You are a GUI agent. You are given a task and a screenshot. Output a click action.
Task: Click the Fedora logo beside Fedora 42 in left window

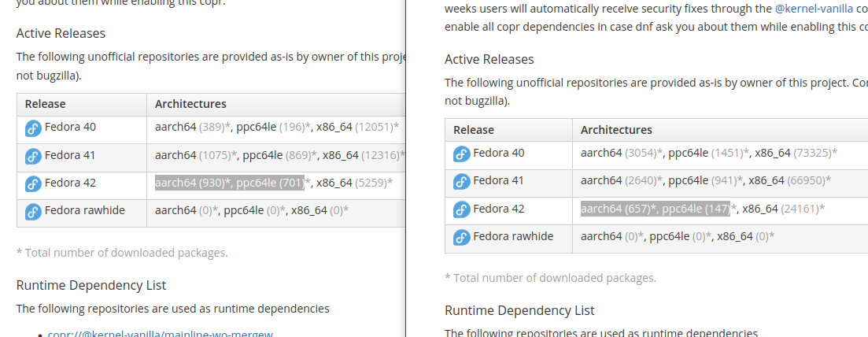point(33,184)
